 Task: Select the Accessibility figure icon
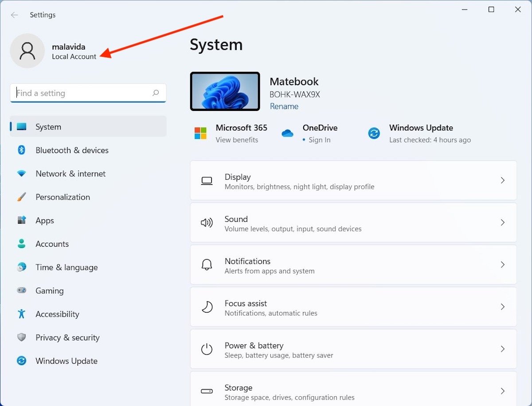tap(21, 314)
